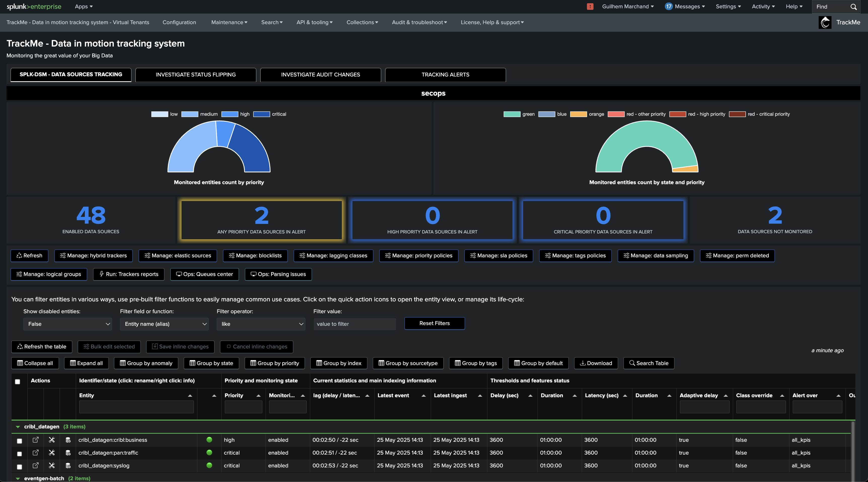The width and height of the screenshot is (868, 482).
Task: Click the Reset Filters button
Action: tap(434, 323)
